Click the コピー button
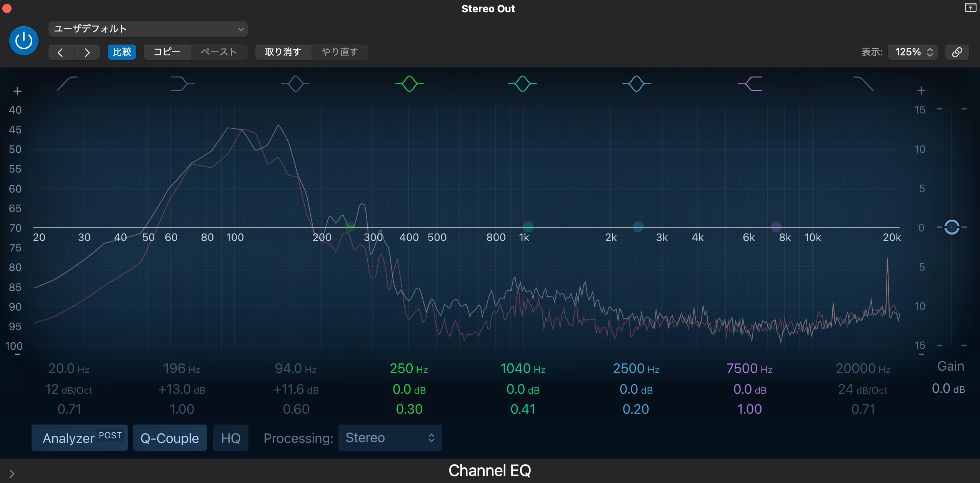The width and height of the screenshot is (980, 483). tap(167, 52)
